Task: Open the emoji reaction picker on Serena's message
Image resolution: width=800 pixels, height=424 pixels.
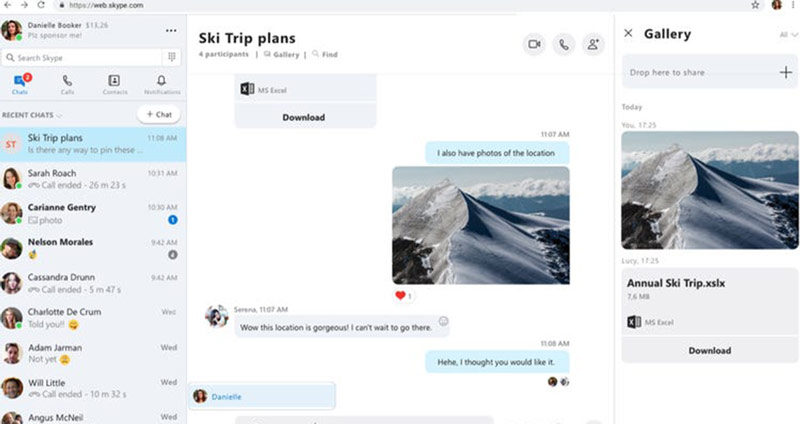Action: click(443, 321)
